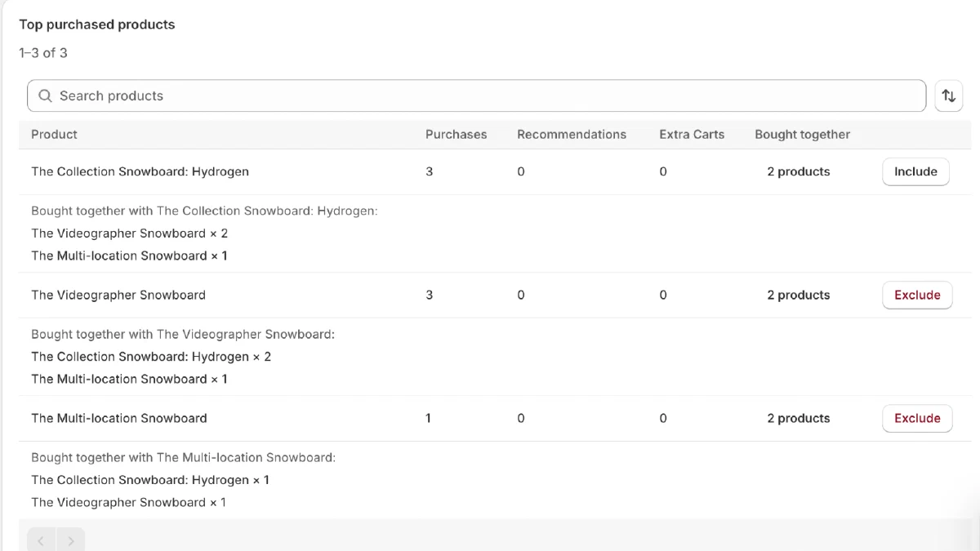Click Multi-location × 1 under Hydrogen
Image resolution: width=980 pixels, height=551 pixels.
pos(129,256)
